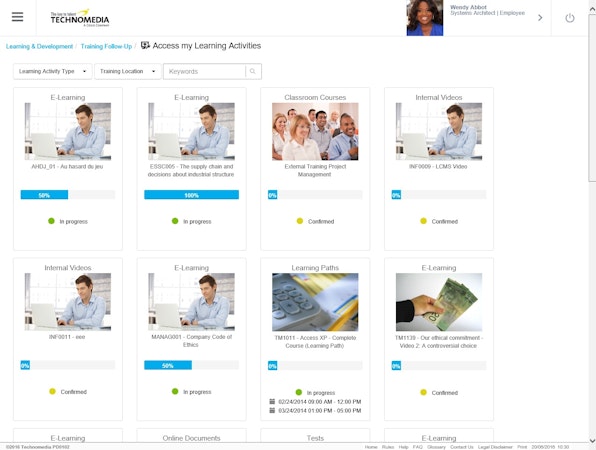
Task: Open the Glossary footer link
Action: pyautogui.click(x=436, y=447)
